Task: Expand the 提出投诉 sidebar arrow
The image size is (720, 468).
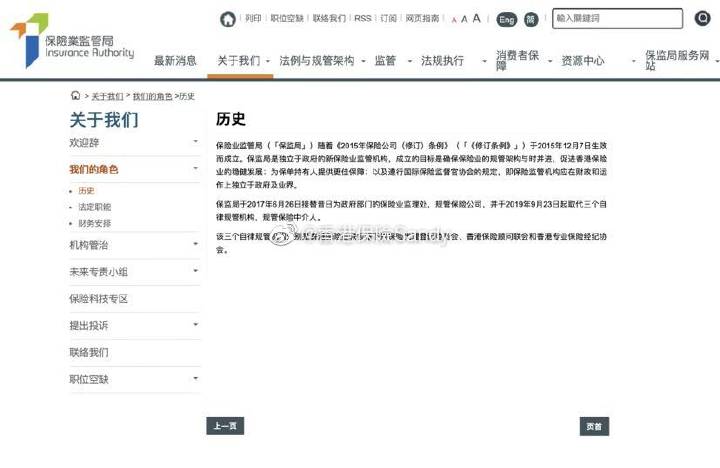Action: [196, 324]
